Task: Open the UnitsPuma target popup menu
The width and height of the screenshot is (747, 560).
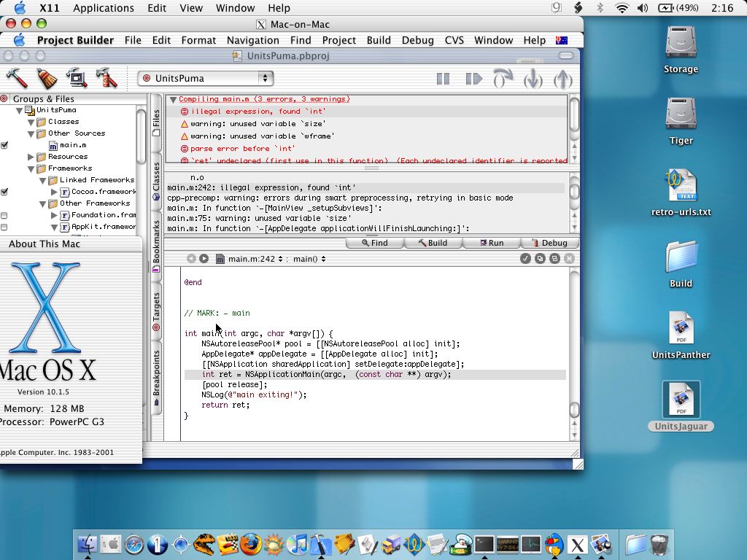Action: (x=206, y=78)
